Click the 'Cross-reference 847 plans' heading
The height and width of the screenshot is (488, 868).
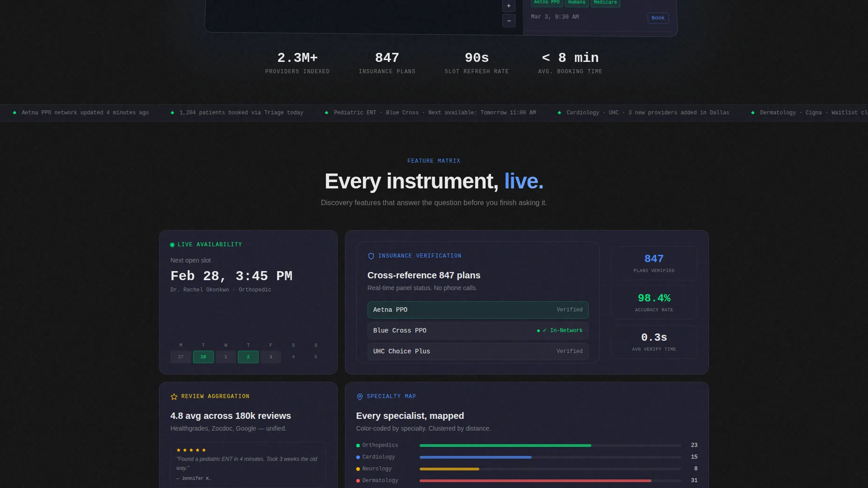(x=424, y=276)
